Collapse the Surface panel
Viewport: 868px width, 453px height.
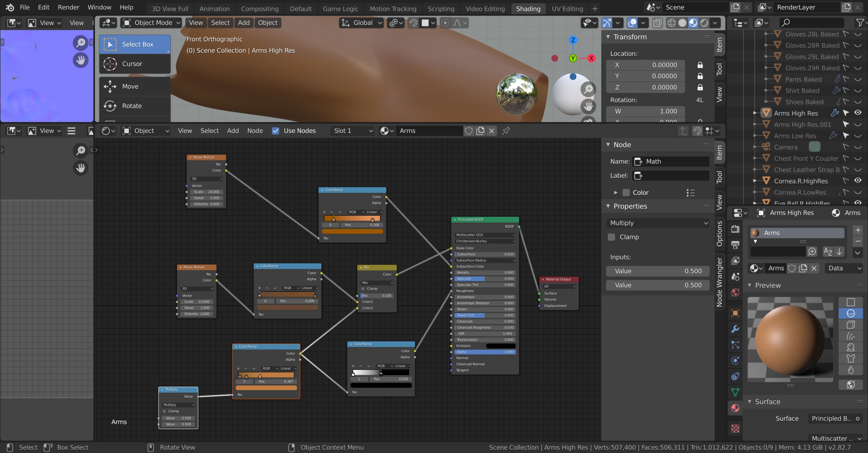pyautogui.click(x=750, y=401)
